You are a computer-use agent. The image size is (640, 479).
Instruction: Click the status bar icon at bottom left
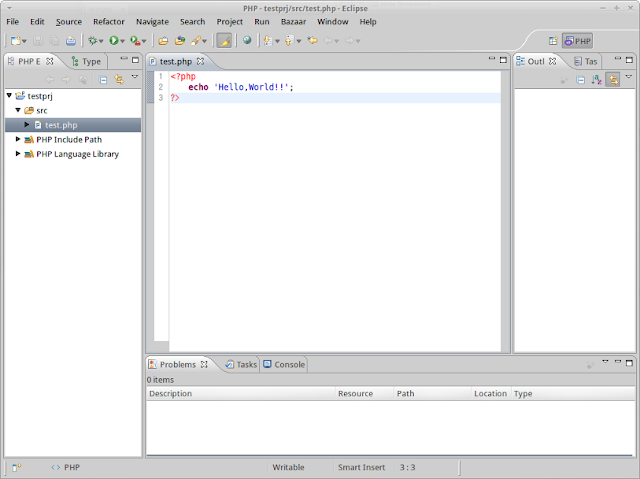[x=16, y=468]
